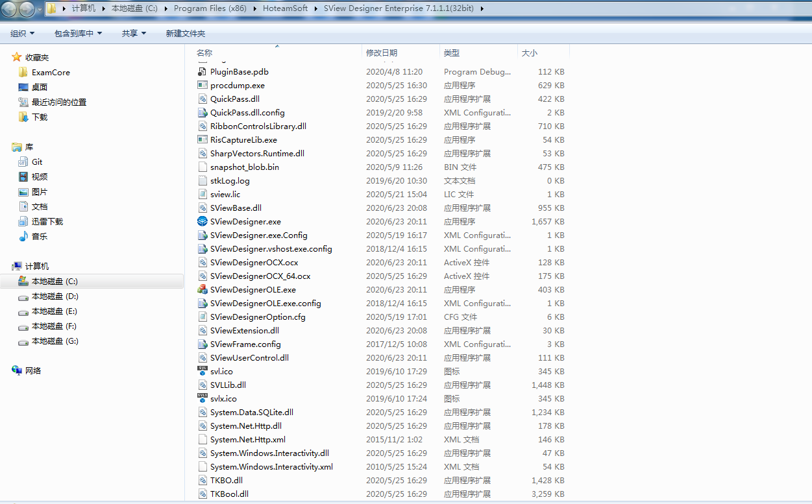Select the TKBool.dll file name
812x504 pixels.
pyautogui.click(x=229, y=494)
